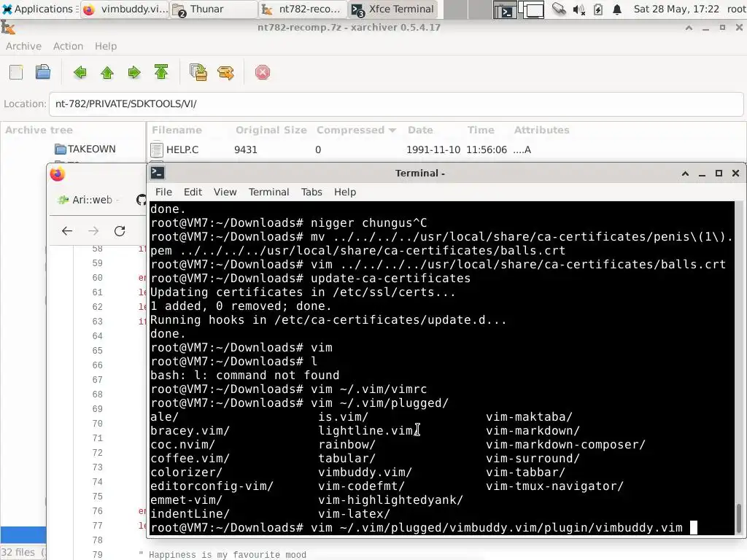Switch to the Xfce Terminal taskbar button
Viewport: 747px width, 560px height.
pos(394,9)
